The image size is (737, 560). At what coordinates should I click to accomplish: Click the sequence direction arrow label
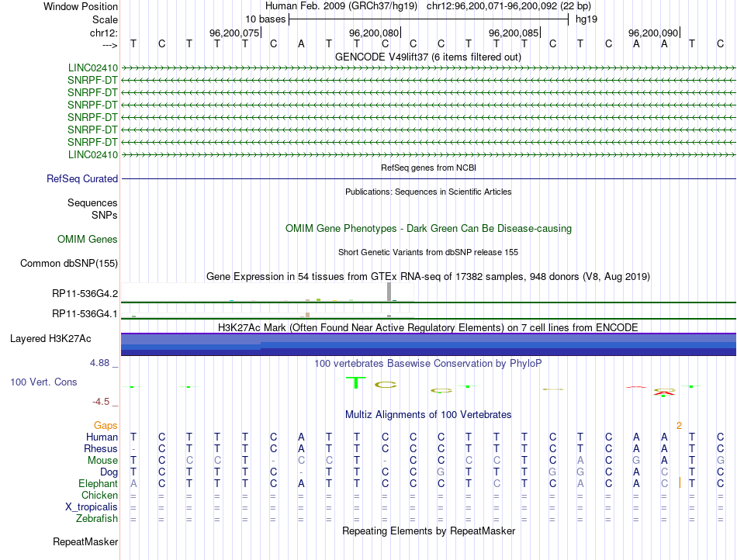[x=109, y=45]
